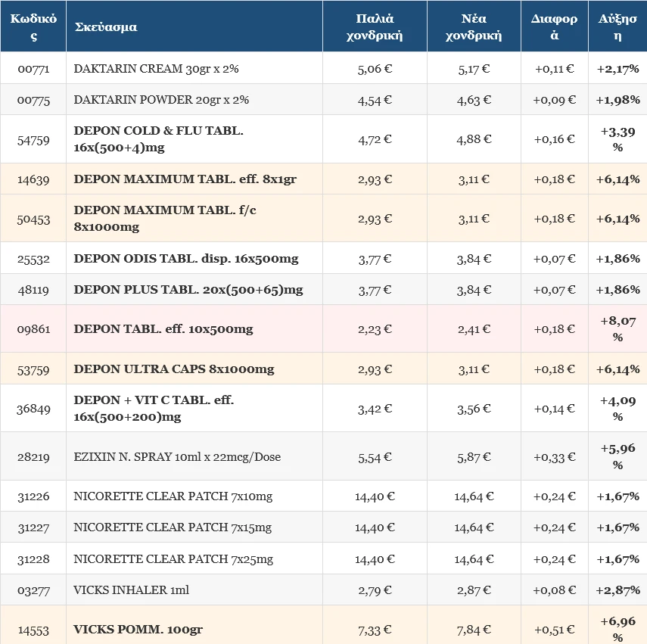647x644 pixels.
Task: Click DEPON COLD & FLU TABL. product name
Action: [158, 139]
